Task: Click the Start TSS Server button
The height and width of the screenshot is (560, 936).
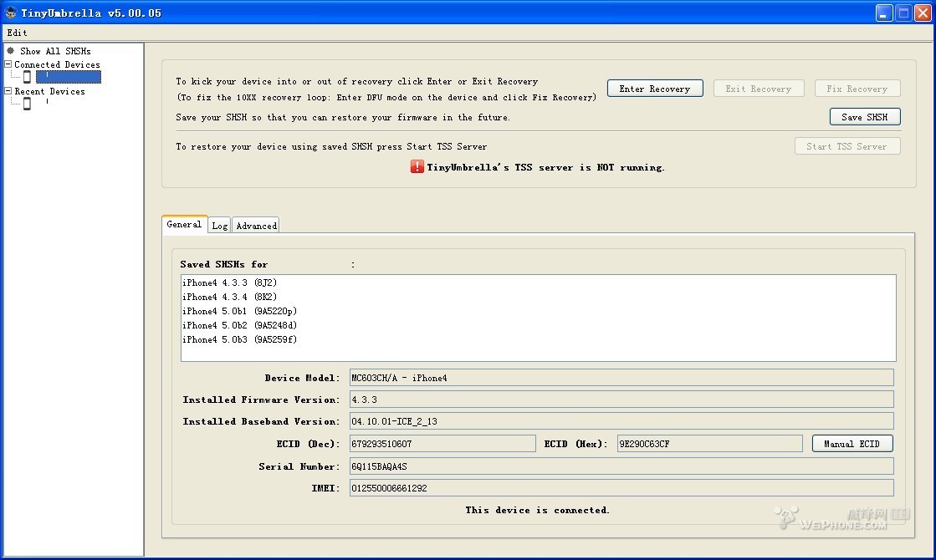Action: coord(847,146)
